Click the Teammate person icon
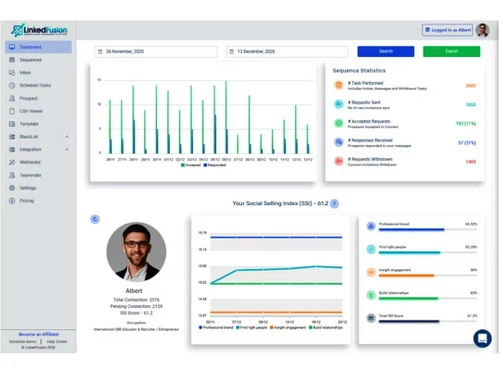Image resolution: width=500 pixels, height=375 pixels. click(x=12, y=175)
